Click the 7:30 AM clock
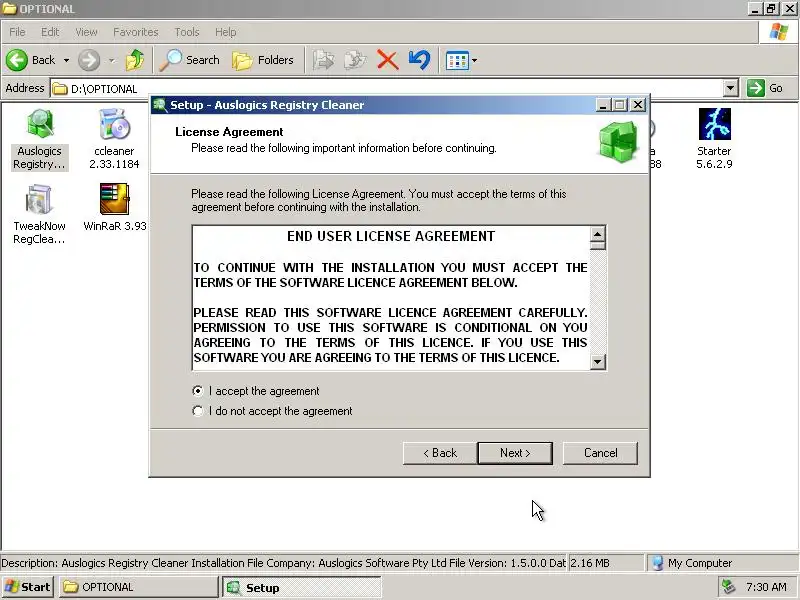800x600 pixels. 766,587
